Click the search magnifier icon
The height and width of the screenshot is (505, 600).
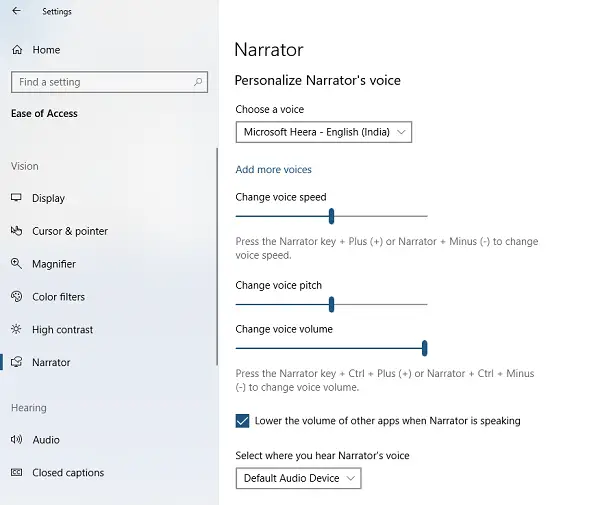[x=199, y=82]
